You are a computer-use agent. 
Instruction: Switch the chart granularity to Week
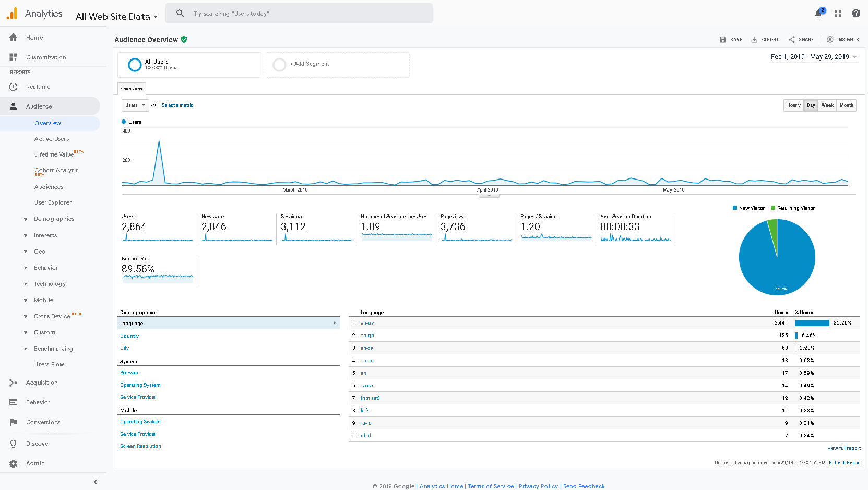pyautogui.click(x=827, y=105)
